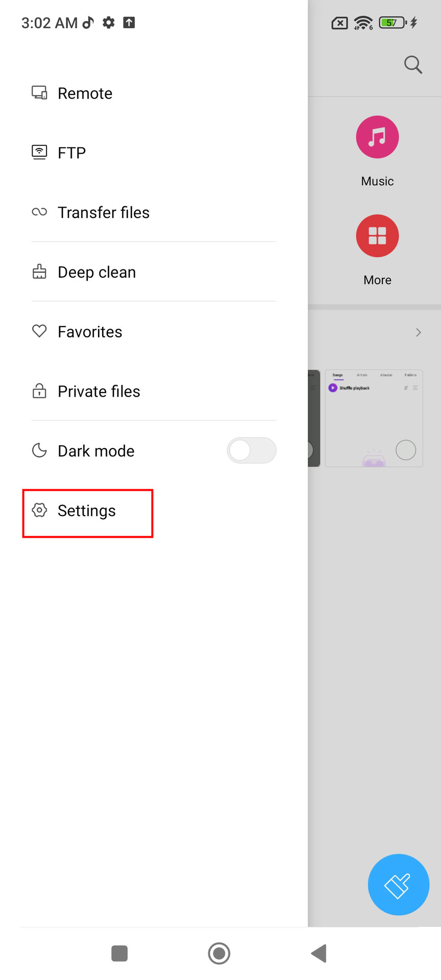Screen dimensions: 441x980
Task: Open the Music category
Action: click(377, 138)
